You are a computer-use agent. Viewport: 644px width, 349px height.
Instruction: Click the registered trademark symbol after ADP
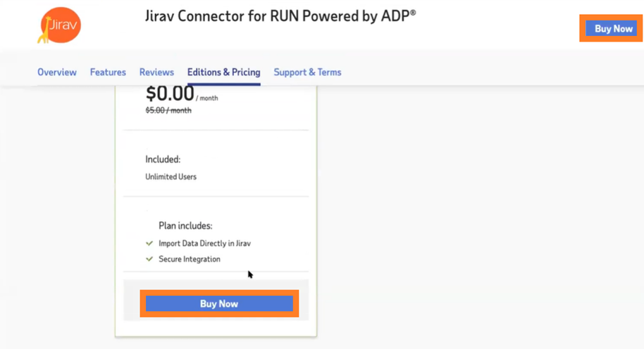click(x=413, y=12)
